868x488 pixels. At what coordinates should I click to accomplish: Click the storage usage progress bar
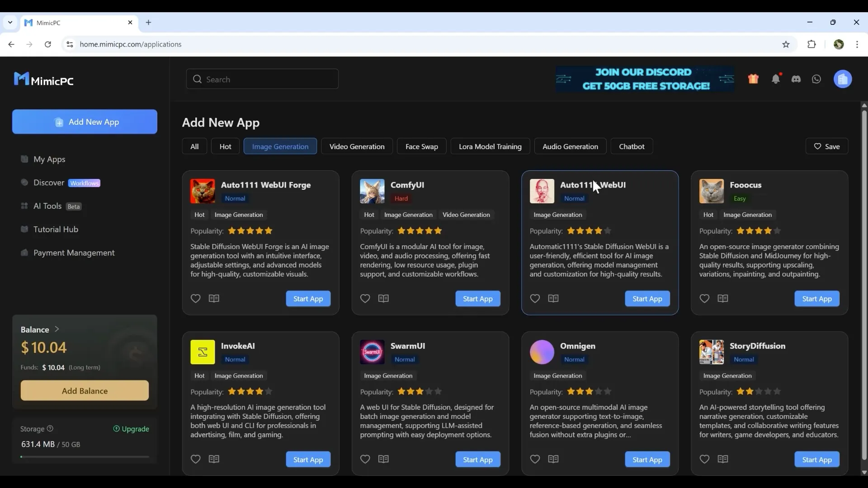point(85,457)
